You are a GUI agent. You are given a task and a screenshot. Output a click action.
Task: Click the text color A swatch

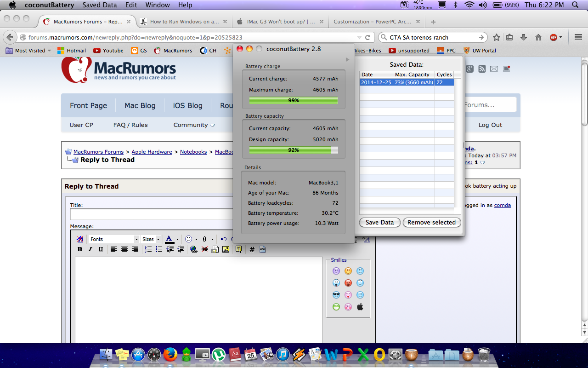point(170,239)
